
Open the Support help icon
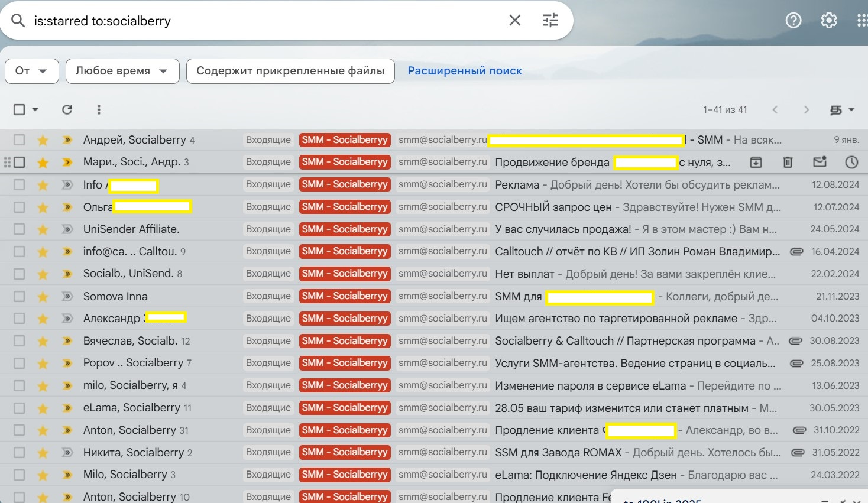(x=793, y=21)
